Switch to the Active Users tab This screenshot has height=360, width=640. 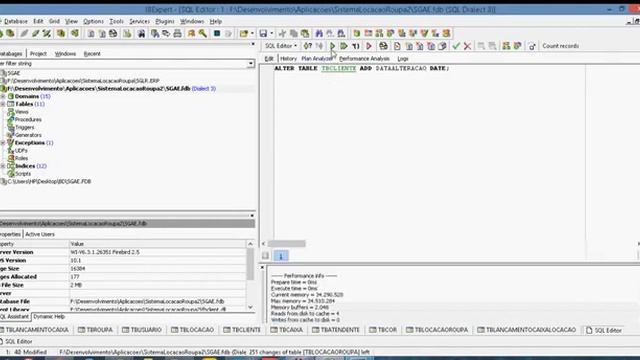point(40,234)
